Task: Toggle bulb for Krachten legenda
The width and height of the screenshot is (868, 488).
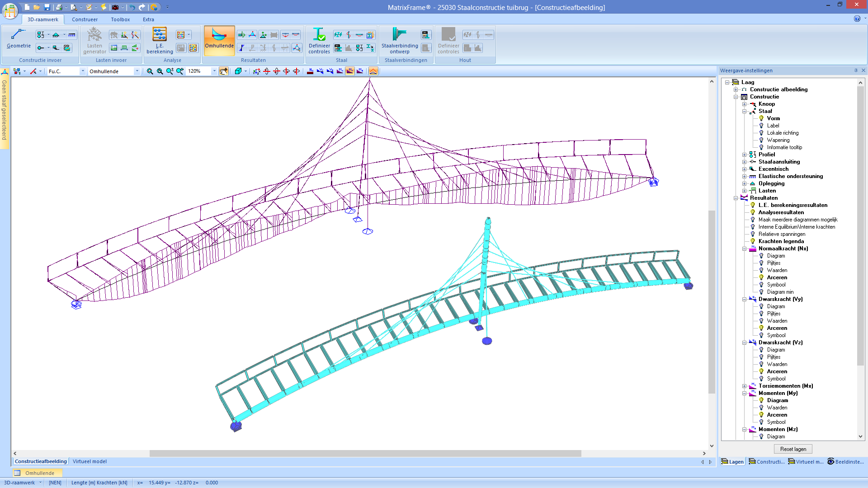Action: 753,241
